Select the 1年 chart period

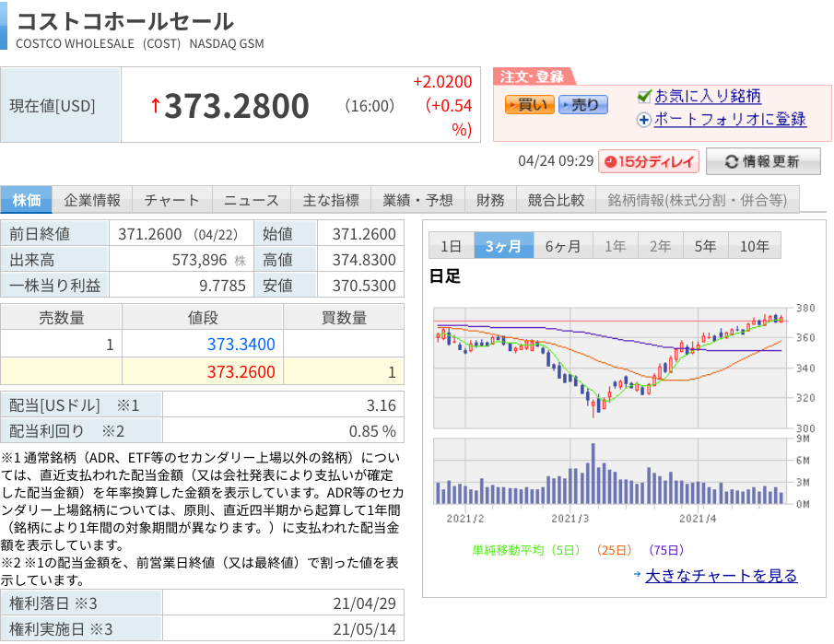(615, 246)
